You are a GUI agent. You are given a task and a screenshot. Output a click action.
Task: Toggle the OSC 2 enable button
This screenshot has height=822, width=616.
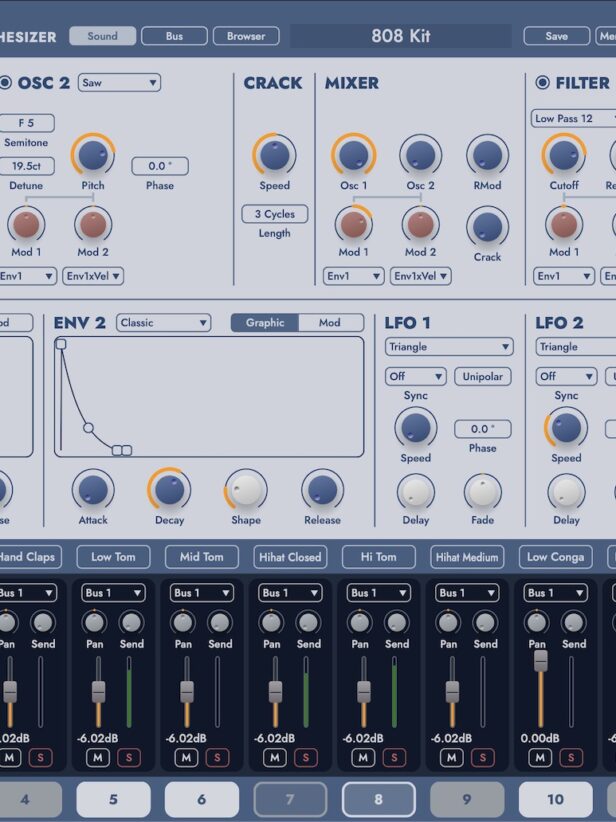click(5, 83)
